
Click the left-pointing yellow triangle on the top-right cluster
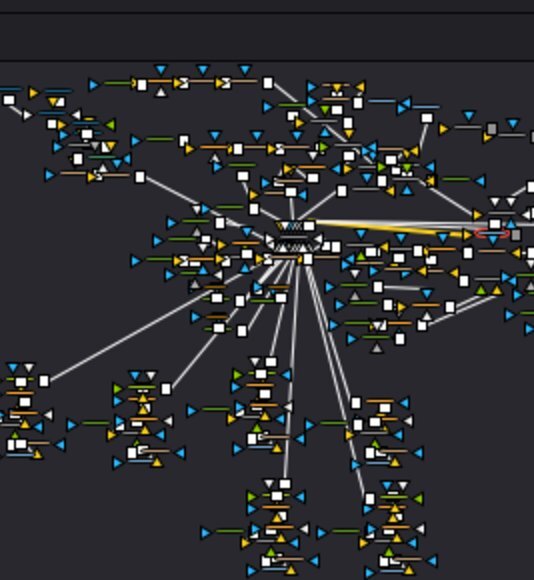pos(360,87)
